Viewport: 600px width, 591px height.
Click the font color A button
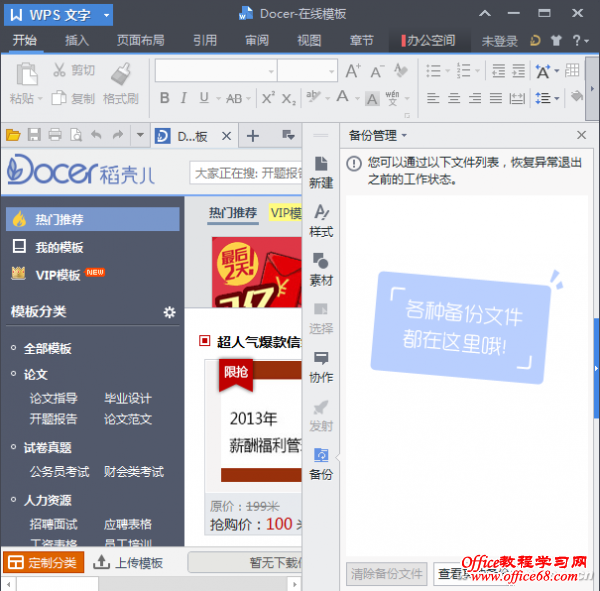click(x=342, y=98)
